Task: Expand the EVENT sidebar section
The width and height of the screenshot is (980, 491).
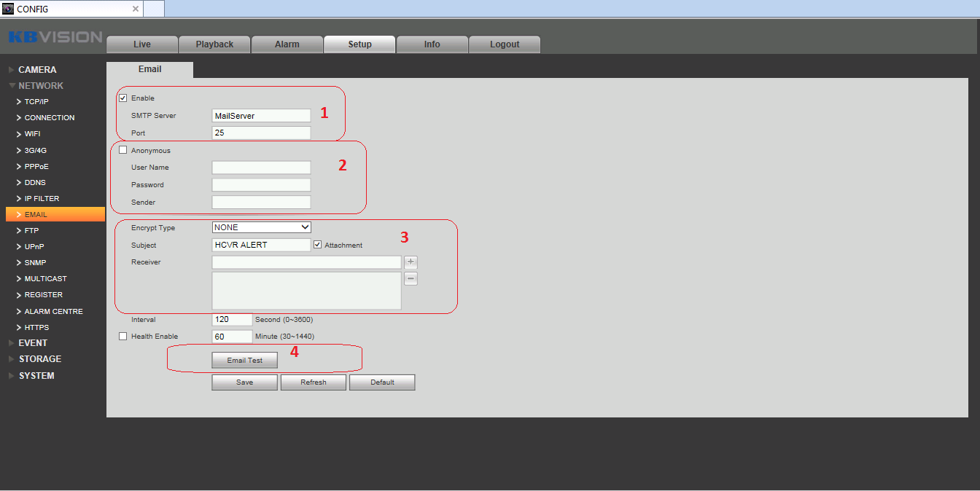Action: (x=33, y=343)
